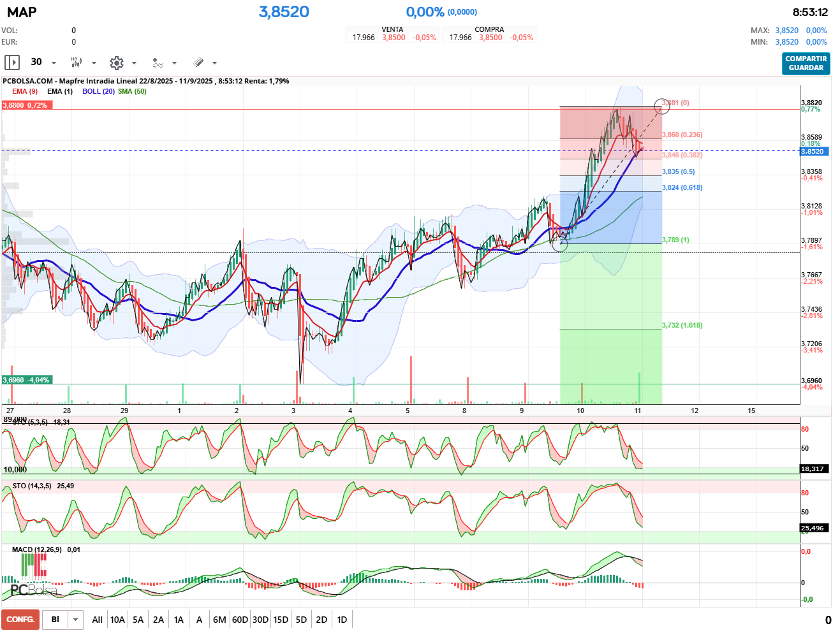Screen dimensions: 840x633
Task: Click the COMPRA price 3,8500
Action: coord(490,38)
